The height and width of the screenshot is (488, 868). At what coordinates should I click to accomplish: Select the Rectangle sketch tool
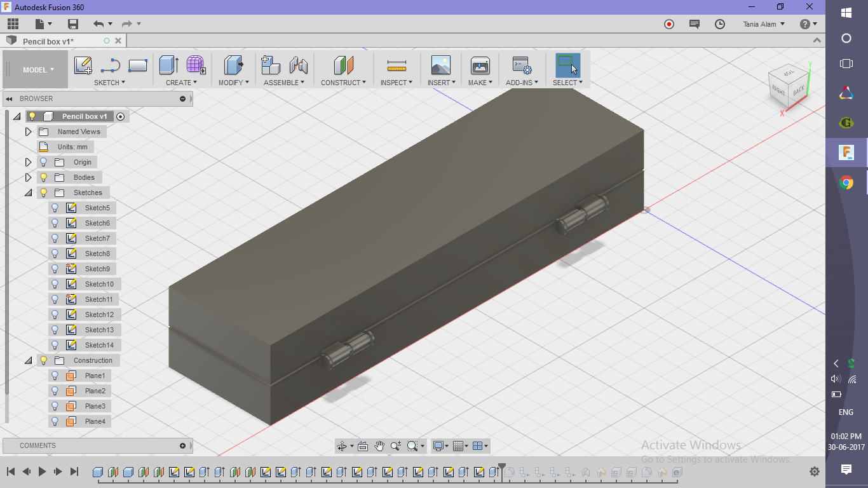tap(138, 65)
